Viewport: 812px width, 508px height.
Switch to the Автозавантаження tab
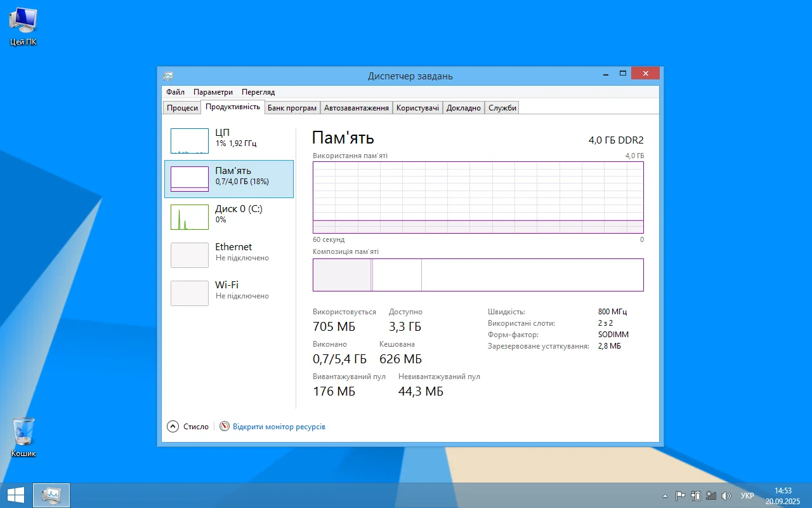tap(356, 108)
